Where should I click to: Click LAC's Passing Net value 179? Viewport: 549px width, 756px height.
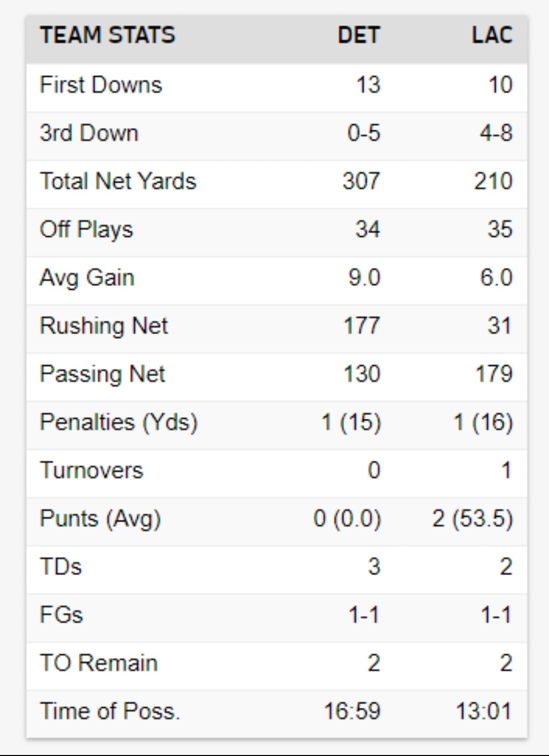[x=494, y=374]
